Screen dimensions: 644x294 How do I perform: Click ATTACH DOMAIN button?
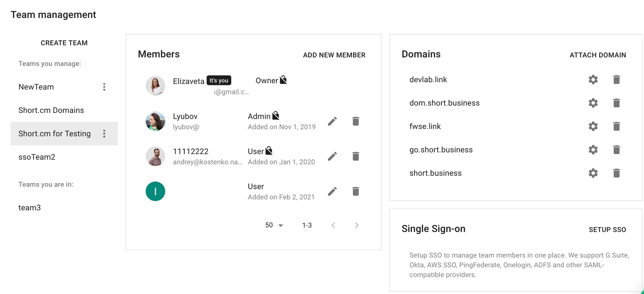[598, 55]
